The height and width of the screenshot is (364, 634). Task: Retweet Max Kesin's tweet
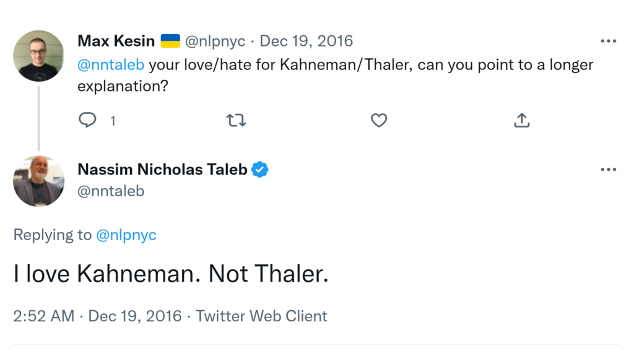tap(236, 120)
